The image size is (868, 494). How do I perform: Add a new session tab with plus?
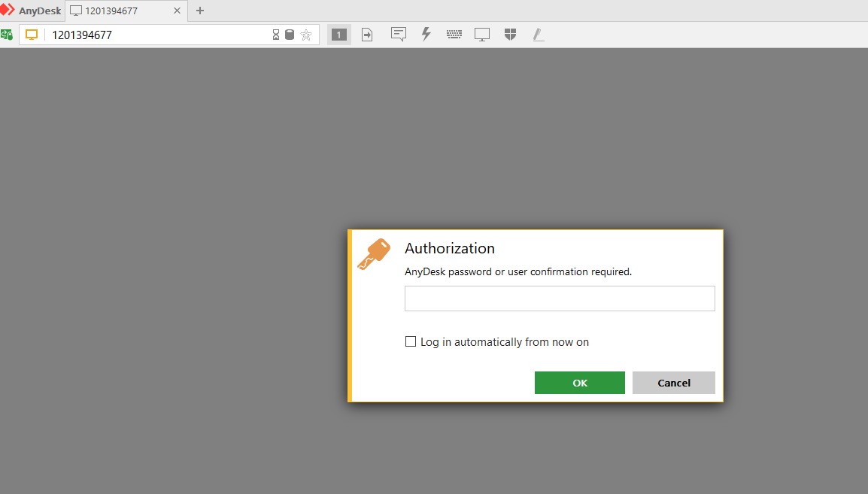(x=200, y=11)
